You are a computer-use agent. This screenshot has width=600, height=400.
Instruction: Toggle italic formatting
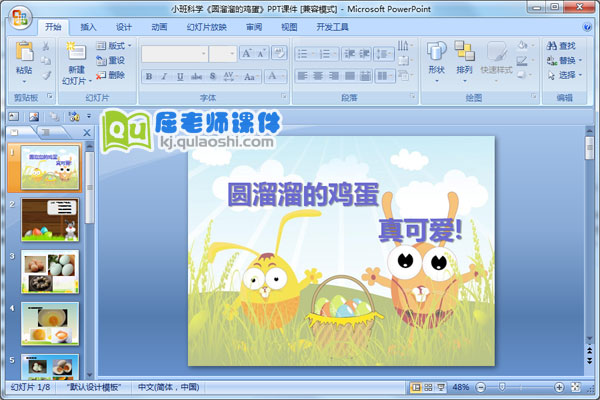click(x=164, y=76)
